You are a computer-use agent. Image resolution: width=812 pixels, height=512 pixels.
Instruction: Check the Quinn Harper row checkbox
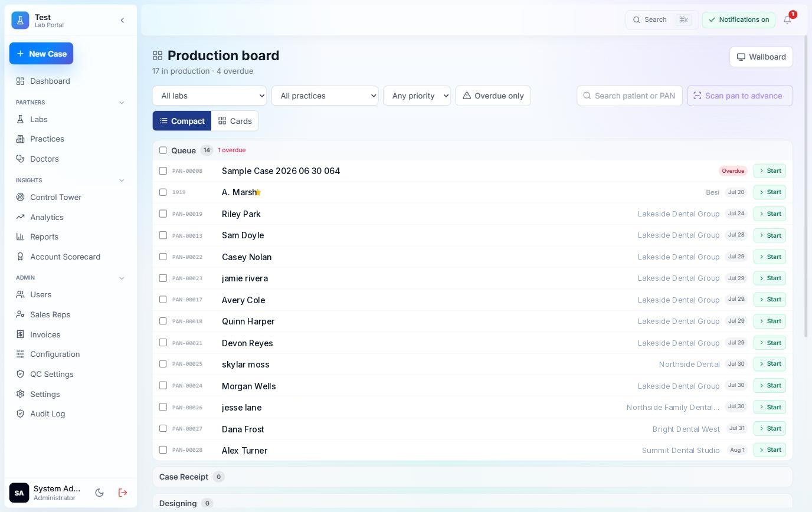pos(163,321)
